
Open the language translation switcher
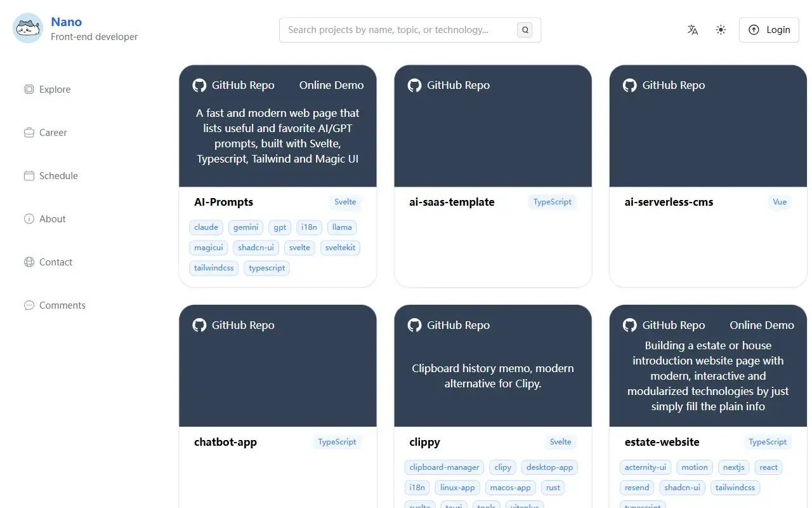[693, 30]
